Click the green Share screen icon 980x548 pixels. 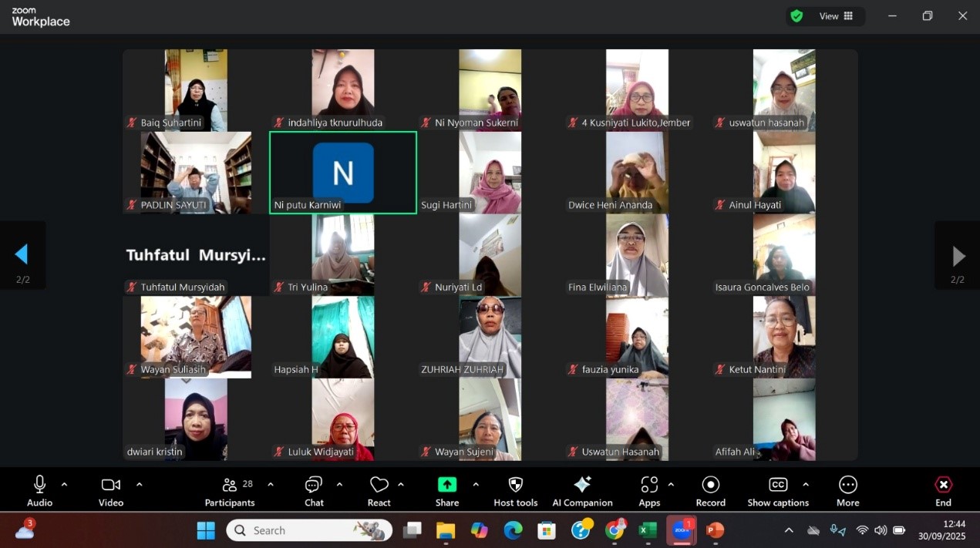[447, 485]
